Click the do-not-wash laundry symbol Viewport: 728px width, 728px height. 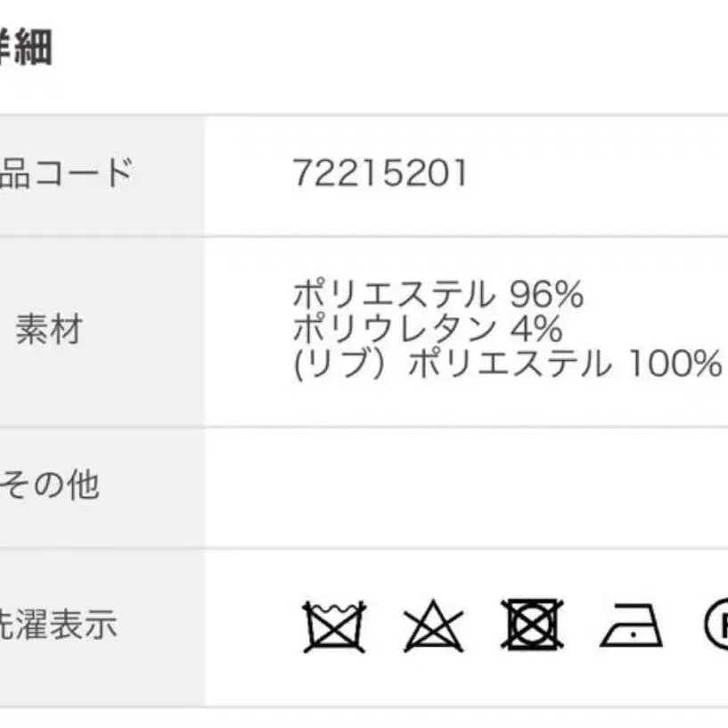pyautogui.click(x=334, y=626)
